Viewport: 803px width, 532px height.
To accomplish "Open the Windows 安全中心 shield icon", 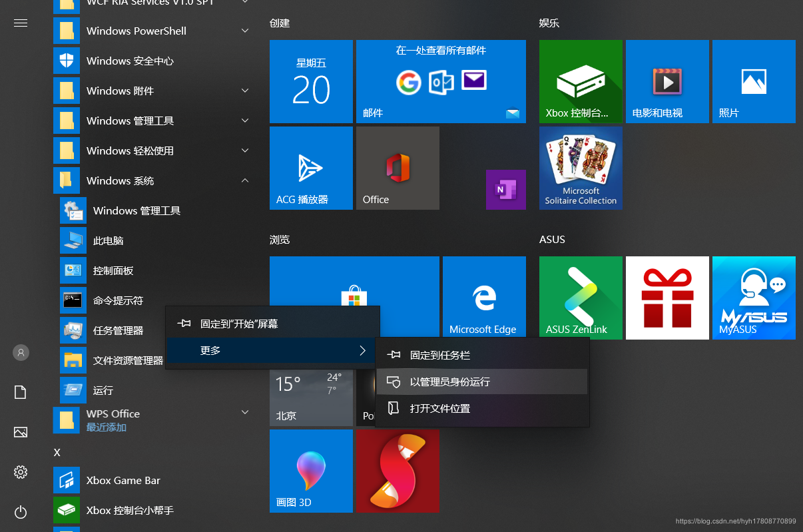I will tap(67, 61).
